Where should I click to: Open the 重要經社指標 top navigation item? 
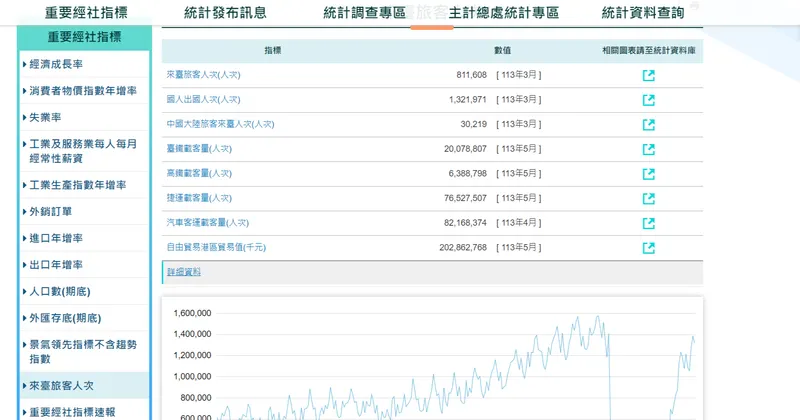point(86,12)
